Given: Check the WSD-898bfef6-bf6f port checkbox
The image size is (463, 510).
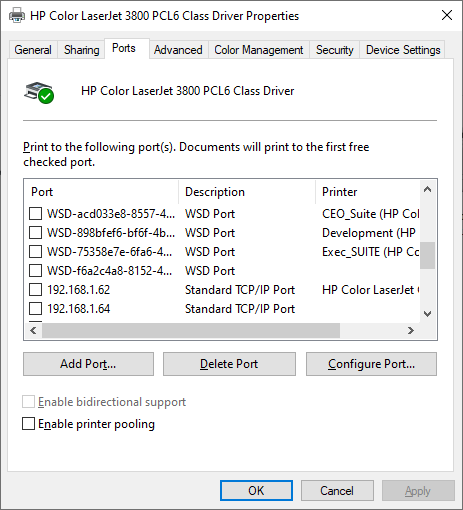Looking at the screenshot, I should tap(35, 233).
